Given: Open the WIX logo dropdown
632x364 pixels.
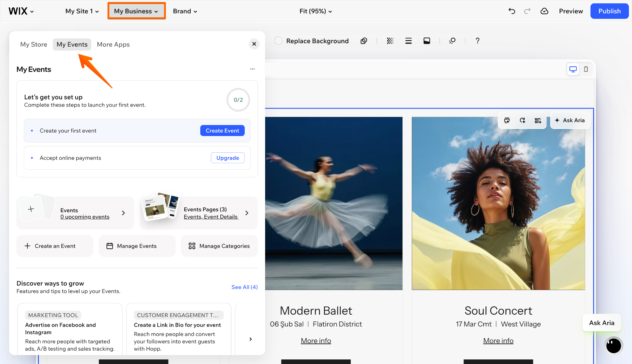Looking at the screenshot, I should click(21, 11).
